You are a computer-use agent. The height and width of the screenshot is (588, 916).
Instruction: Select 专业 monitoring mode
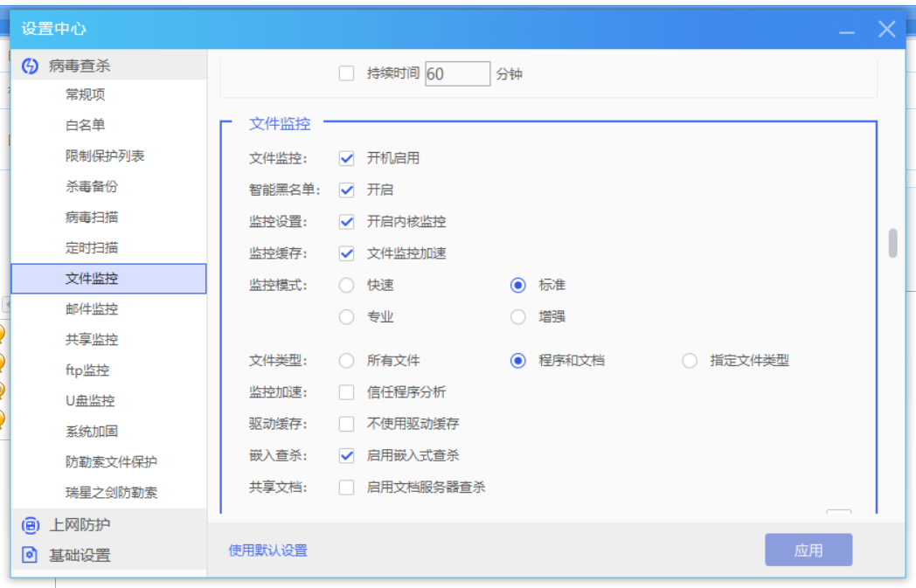point(346,317)
